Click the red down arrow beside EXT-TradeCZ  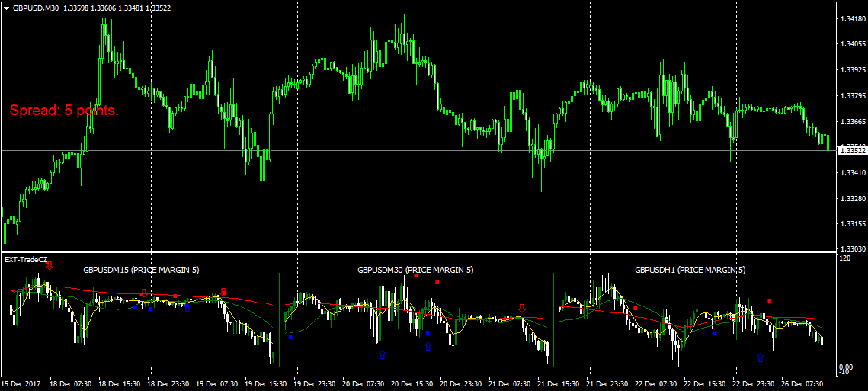[50, 264]
